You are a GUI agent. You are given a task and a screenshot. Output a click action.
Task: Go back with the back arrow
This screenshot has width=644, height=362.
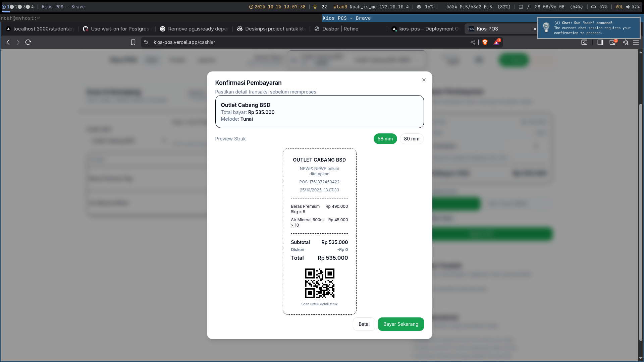tap(8, 42)
